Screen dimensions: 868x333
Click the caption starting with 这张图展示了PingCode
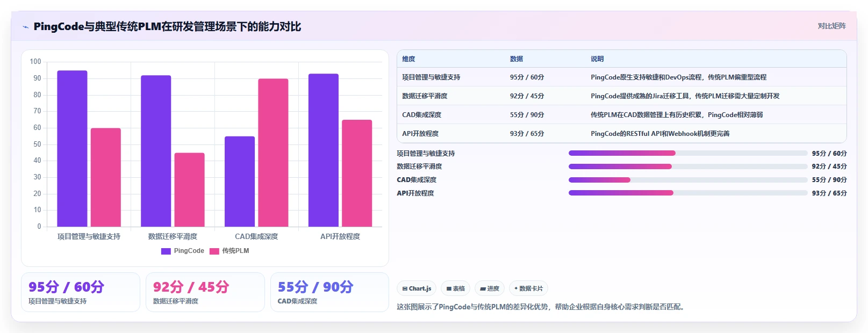(542, 307)
